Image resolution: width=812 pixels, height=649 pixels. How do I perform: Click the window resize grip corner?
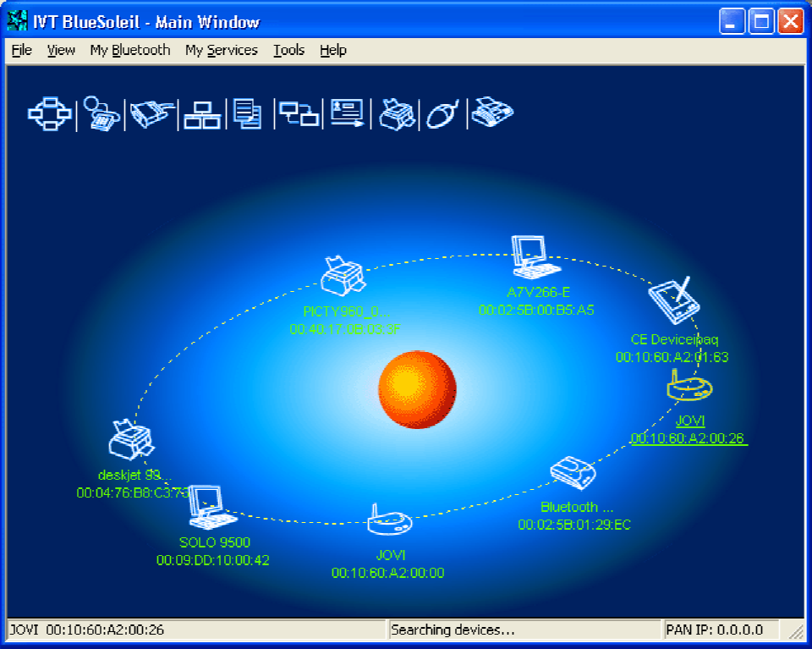pos(795,631)
